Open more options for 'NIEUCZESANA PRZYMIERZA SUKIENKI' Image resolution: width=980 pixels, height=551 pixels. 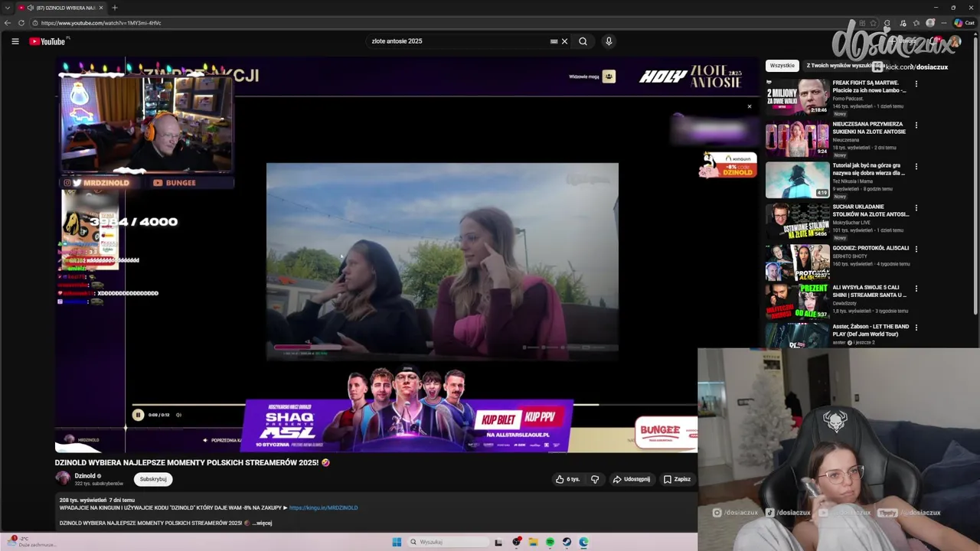[916, 125]
